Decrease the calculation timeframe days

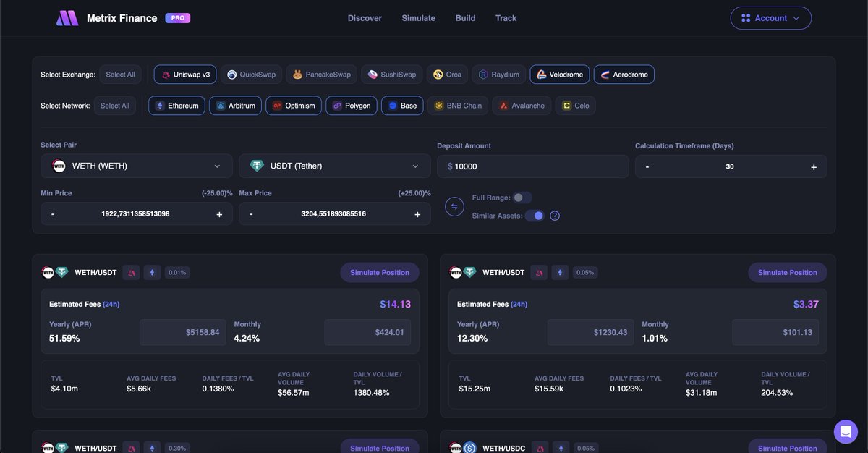click(647, 166)
